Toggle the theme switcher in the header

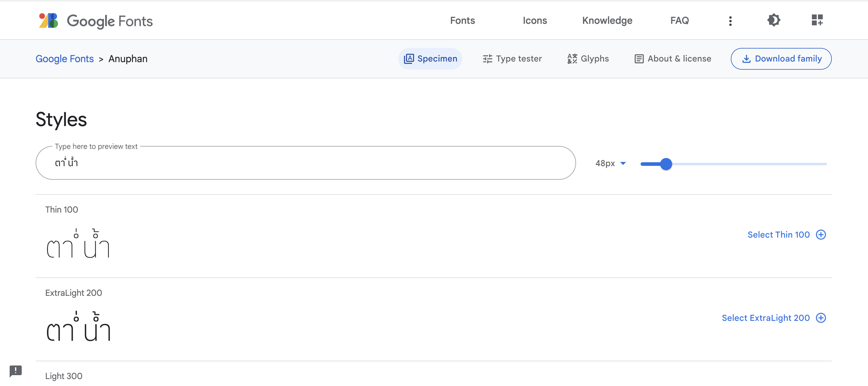click(774, 20)
